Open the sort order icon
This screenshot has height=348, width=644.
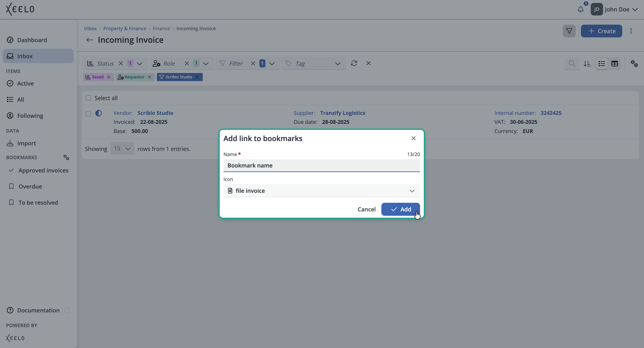[587, 64]
